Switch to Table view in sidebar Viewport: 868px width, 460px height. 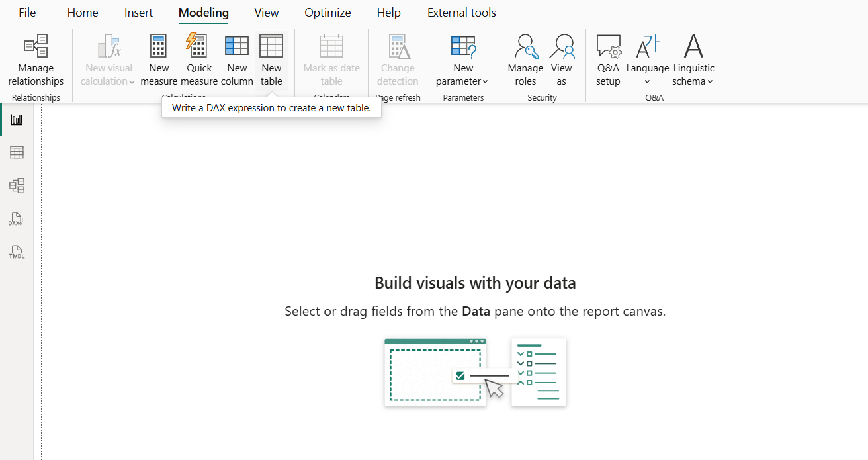pyautogui.click(x=17, y=152)
